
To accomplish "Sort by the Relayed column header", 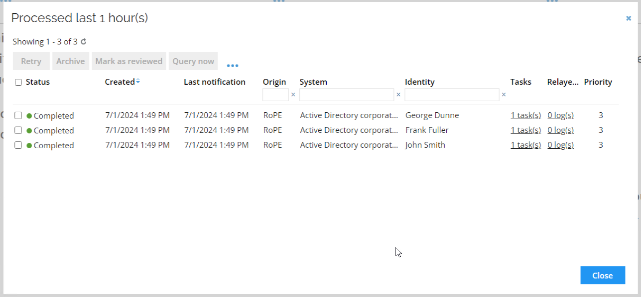I will click(563, 82).
